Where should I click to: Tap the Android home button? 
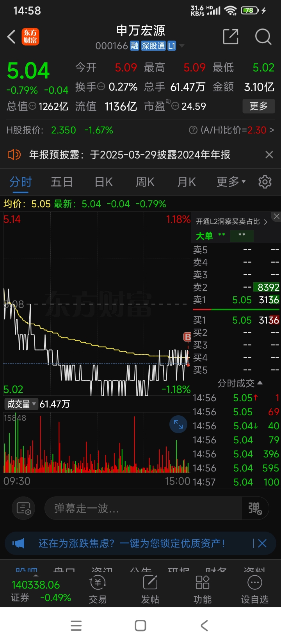pos(140,626)
